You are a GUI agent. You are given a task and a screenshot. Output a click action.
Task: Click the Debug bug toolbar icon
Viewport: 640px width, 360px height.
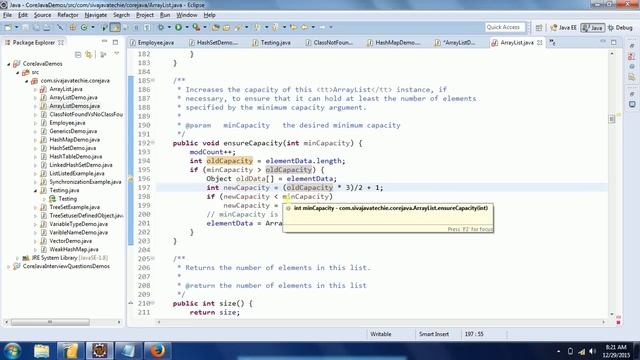161,27
